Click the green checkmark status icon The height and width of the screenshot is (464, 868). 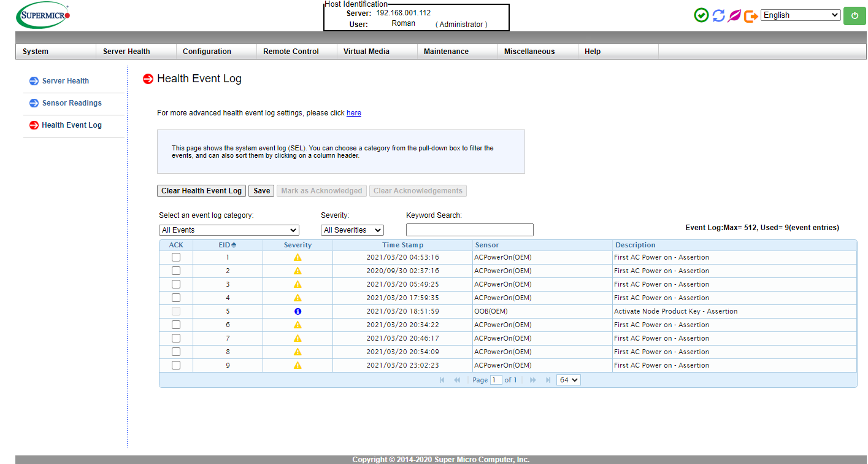(701, 15)
